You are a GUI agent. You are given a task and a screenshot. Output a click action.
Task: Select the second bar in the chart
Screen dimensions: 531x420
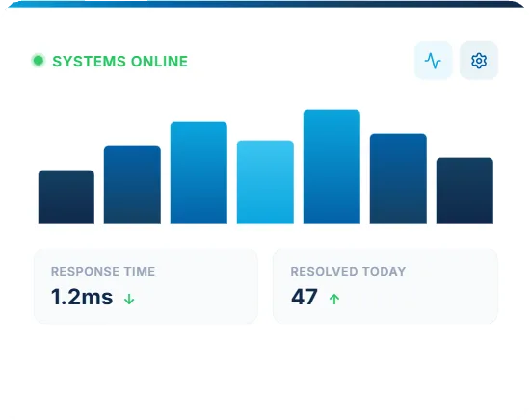132,185
